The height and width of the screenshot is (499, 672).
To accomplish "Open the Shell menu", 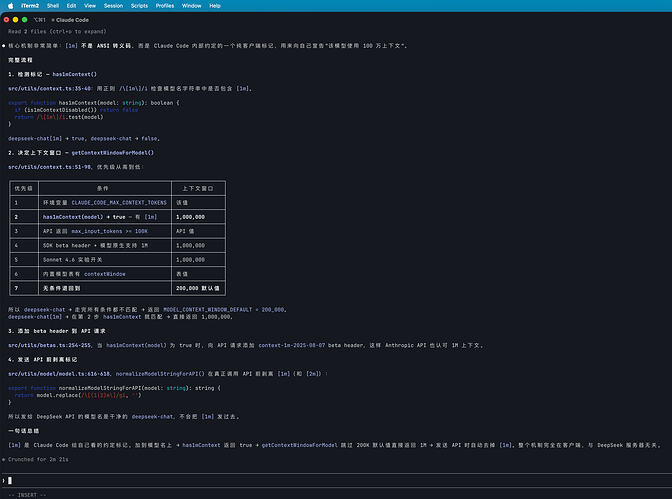I will (x=53, y=6).
